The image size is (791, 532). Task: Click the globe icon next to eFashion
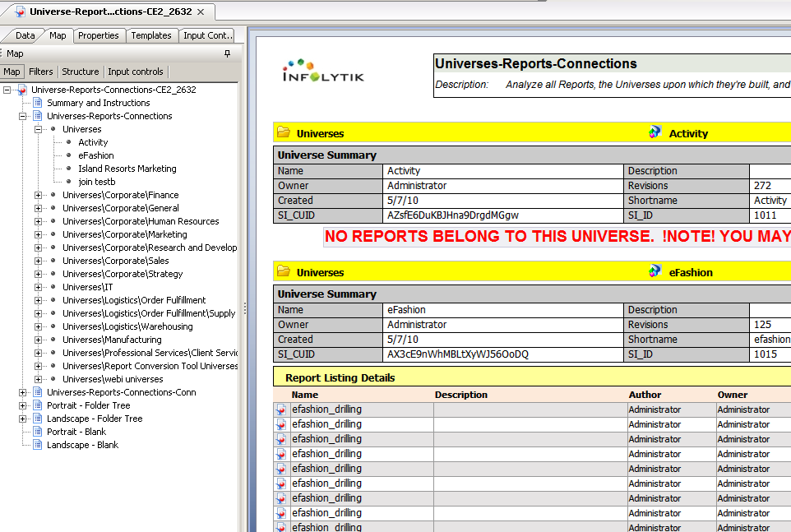[x=655, y=271]
